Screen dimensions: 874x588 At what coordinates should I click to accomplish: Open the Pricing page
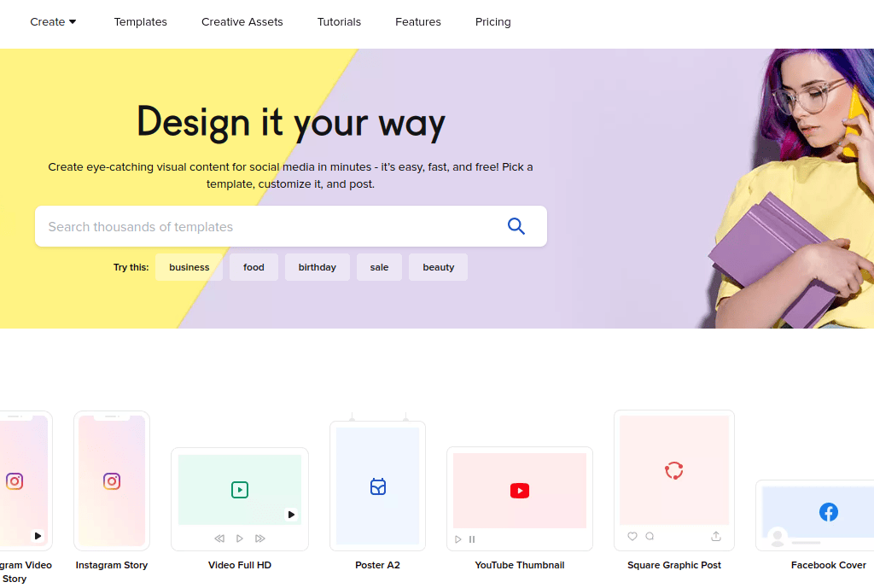(x=492, y=21)
